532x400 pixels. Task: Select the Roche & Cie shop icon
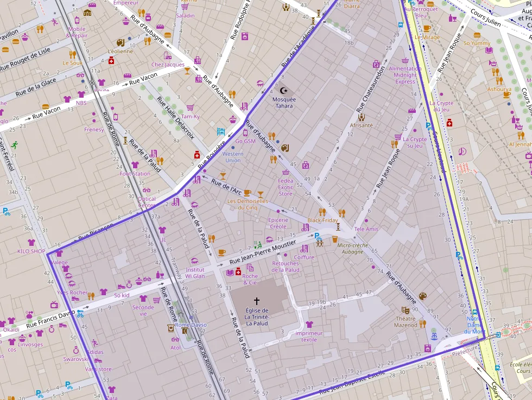tap(250, 268)
